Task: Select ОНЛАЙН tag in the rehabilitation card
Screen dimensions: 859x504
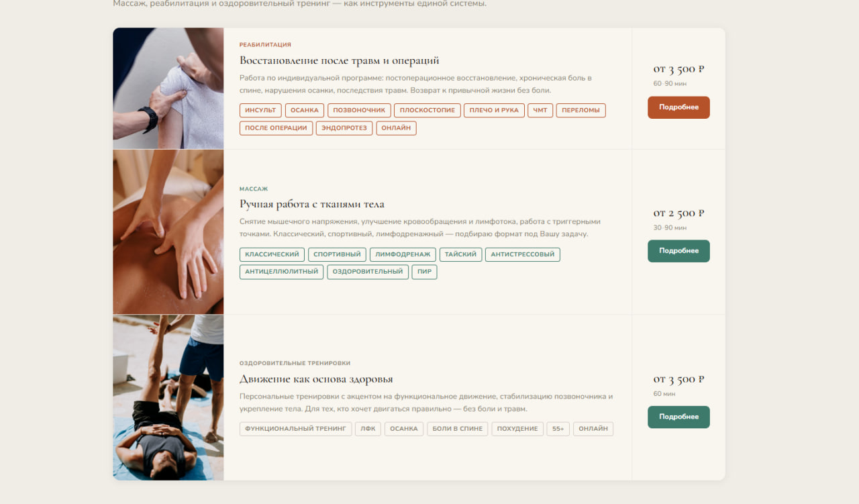Action: coord(397,128)
